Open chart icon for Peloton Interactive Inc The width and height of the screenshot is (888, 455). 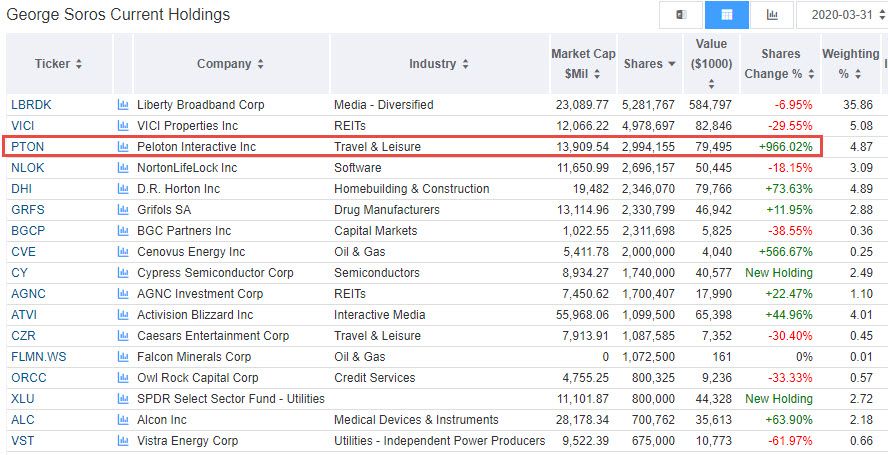[123, 147]
